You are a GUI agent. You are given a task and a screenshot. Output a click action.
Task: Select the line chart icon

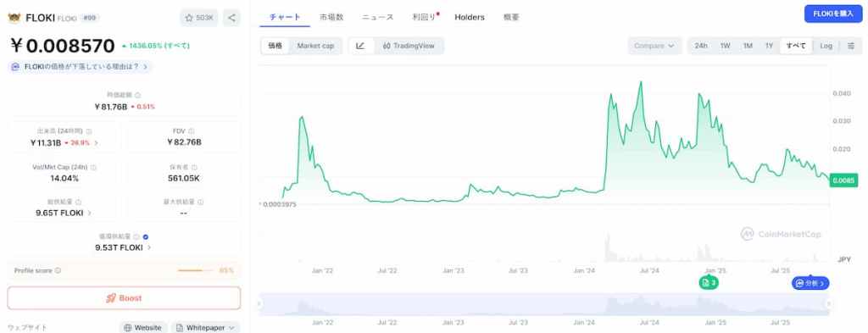point(361,46)
